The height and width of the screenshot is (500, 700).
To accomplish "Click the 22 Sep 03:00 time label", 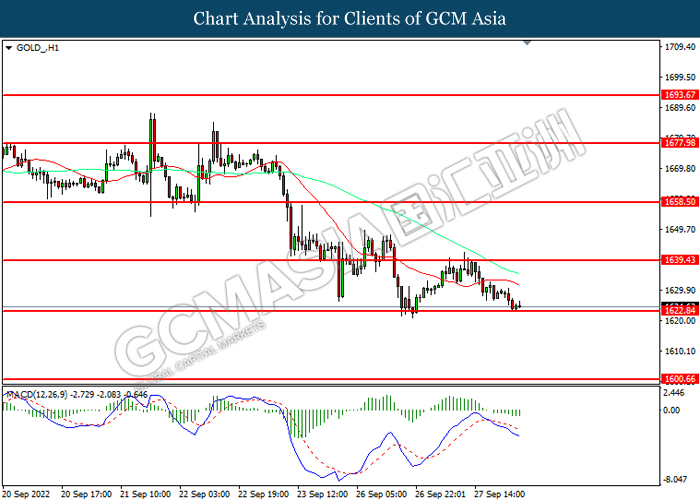I will [204, 494].
